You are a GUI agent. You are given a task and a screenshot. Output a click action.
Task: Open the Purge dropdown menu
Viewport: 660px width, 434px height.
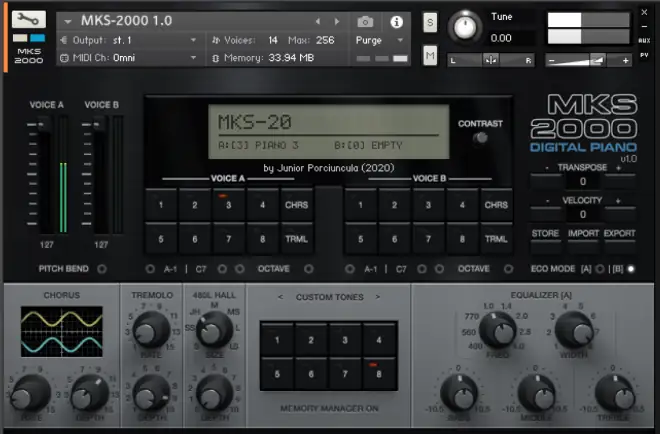(x=380, y=40)
